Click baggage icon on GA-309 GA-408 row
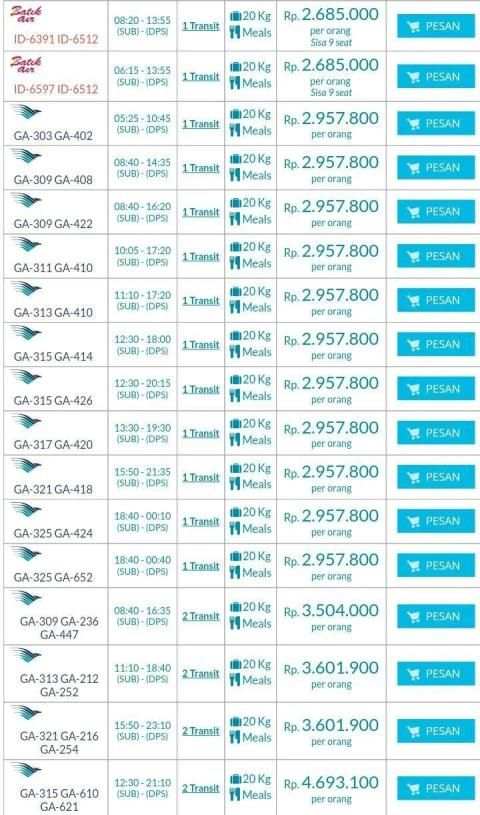The width and height of the screenshot is (480, 815). coord(236,159)
